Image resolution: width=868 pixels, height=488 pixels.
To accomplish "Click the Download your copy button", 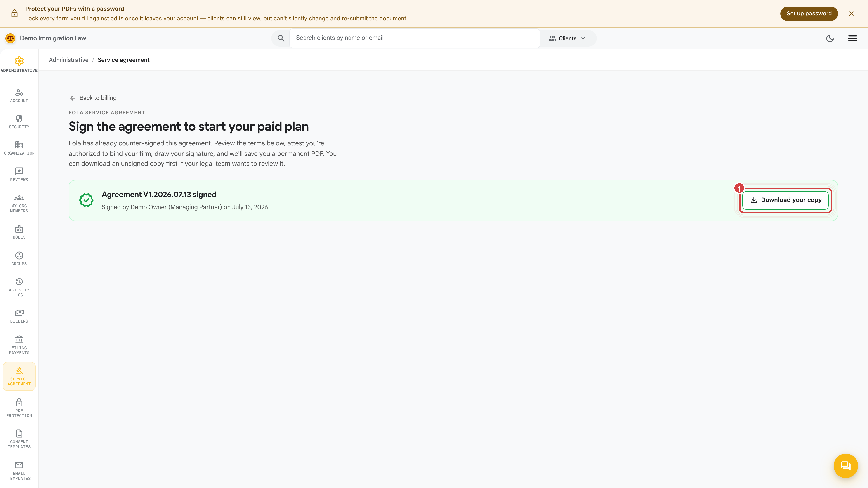I will coord(785,200).
